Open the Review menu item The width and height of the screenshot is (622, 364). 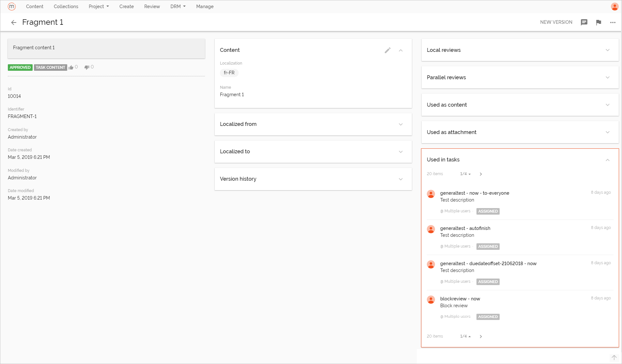coord(152,6)
